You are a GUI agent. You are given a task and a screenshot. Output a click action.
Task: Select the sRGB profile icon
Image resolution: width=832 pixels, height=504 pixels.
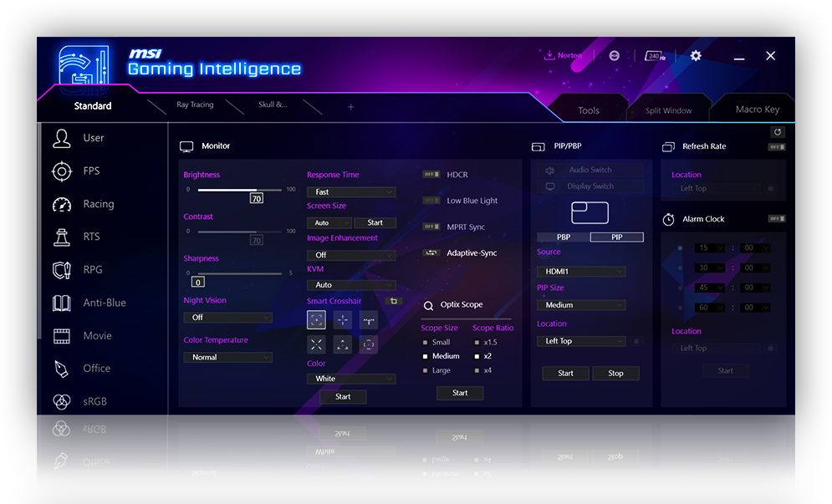[x=63, y=401]
